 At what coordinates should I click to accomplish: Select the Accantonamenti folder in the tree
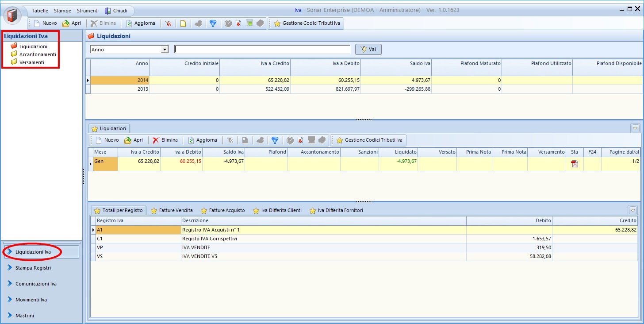(x=37, y=54)
